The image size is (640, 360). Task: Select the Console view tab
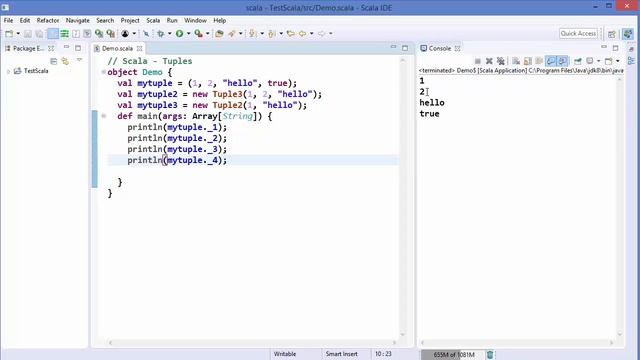pos(439,48)
